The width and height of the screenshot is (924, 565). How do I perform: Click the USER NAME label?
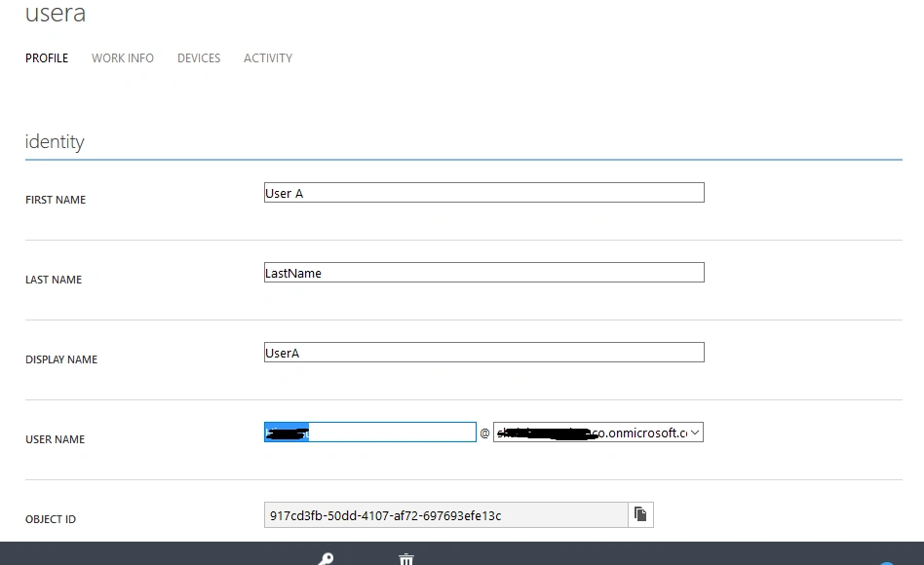click(55, 439)
